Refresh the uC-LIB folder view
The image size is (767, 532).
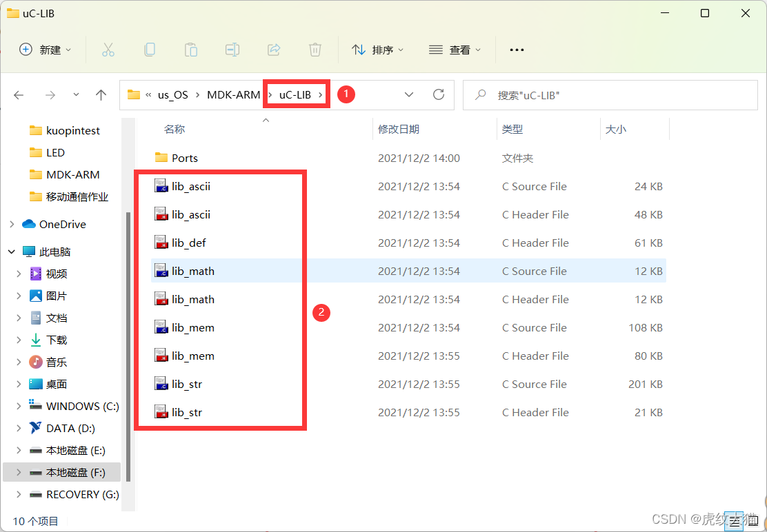point(439,95)
